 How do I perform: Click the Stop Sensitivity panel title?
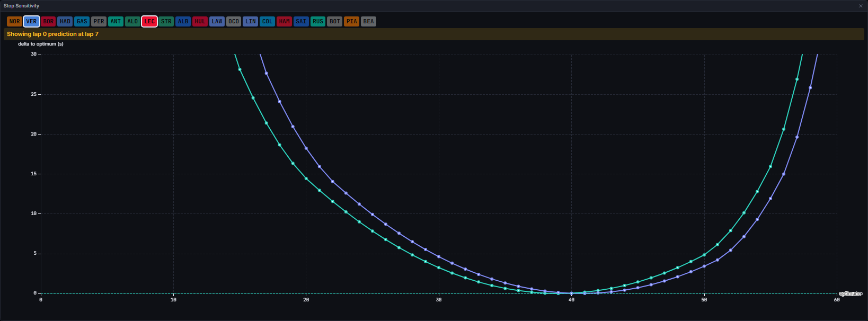coord(22,6)
